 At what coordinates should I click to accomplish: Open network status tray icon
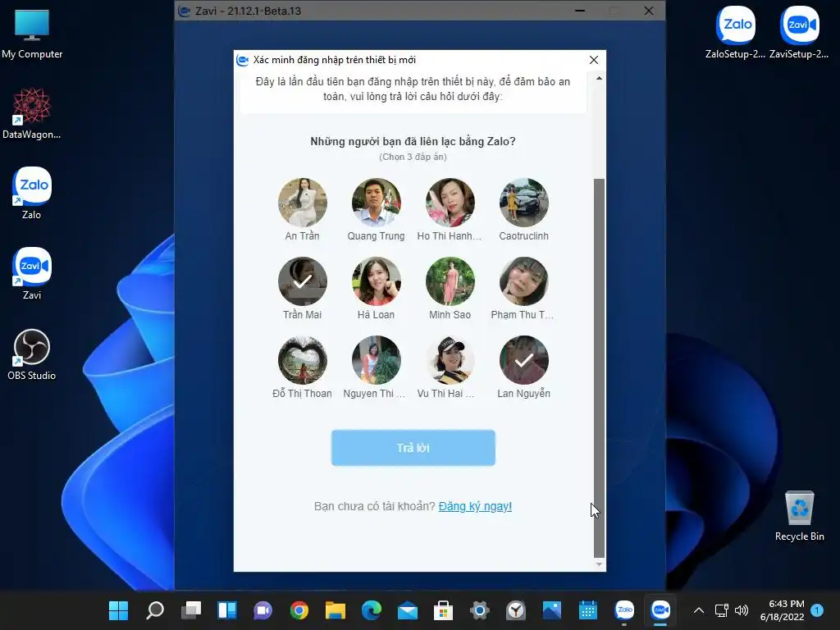pyautogui.click(x=722, y=610)
